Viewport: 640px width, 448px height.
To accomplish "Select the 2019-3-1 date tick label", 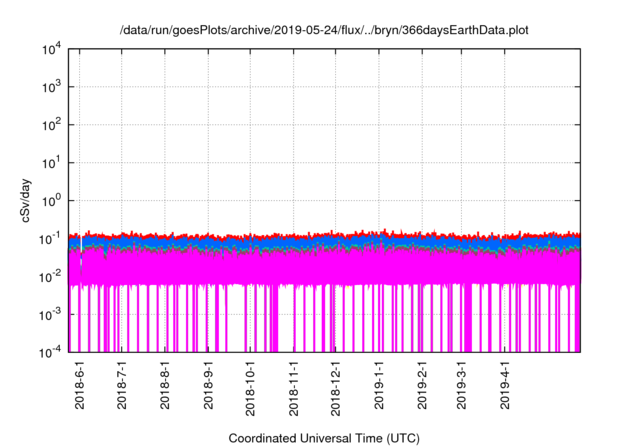I will 461,386.
